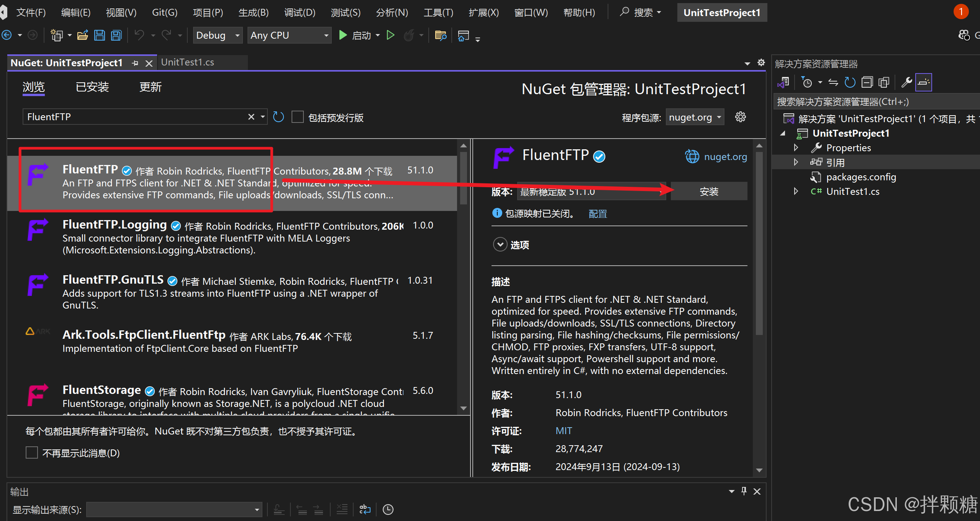Switch to the 已安装 tab
The image size is (980, 521).
coord(92,87)
